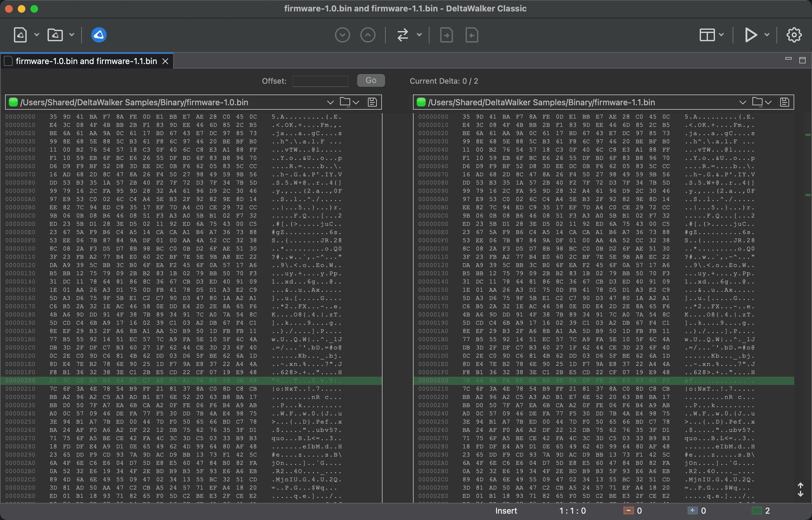Open new folder comparison icon
Screen dimensions: 812x520
(x=55, y=35)
